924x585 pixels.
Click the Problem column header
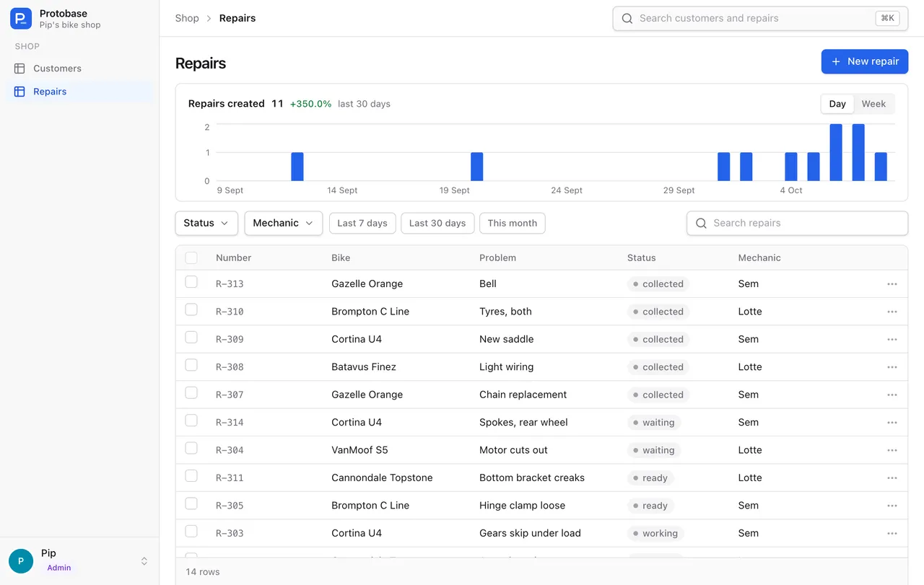497,258
